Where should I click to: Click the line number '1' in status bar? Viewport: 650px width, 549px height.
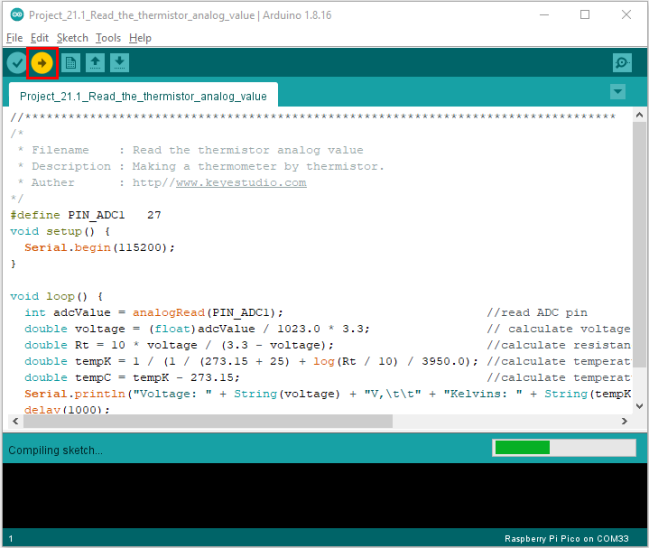pos(11,538)
